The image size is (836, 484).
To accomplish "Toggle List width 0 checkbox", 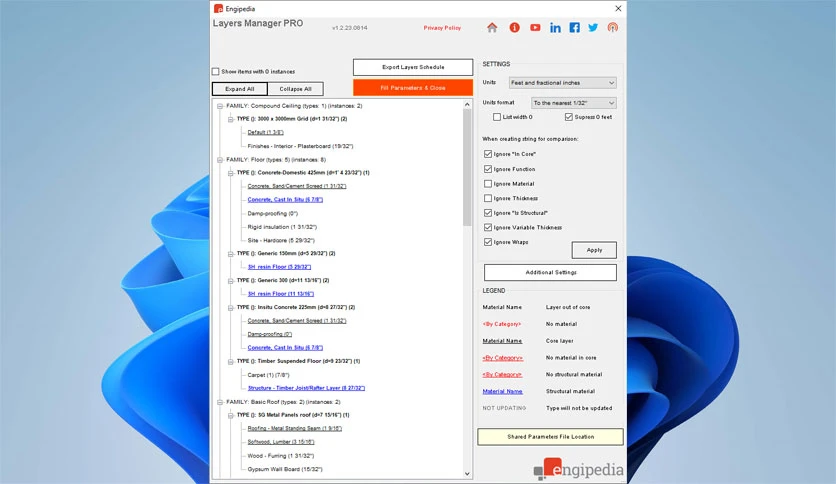I will tap(496, 117).
